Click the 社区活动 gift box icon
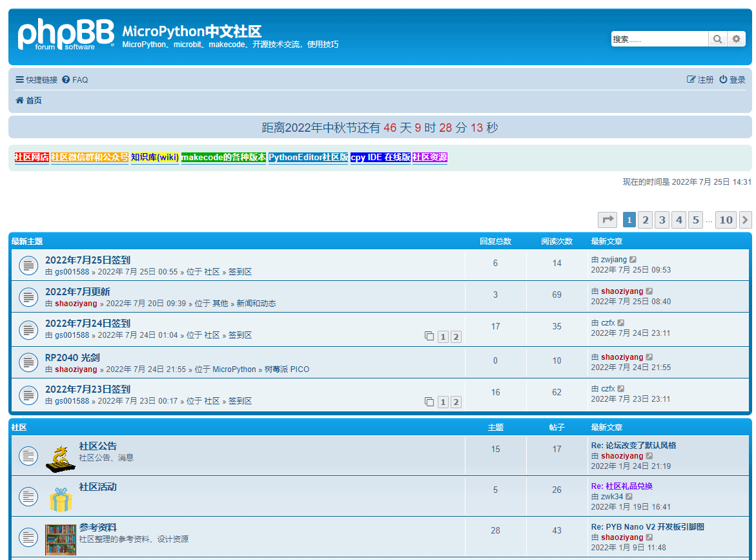756x560 pixels. point(61,499)
